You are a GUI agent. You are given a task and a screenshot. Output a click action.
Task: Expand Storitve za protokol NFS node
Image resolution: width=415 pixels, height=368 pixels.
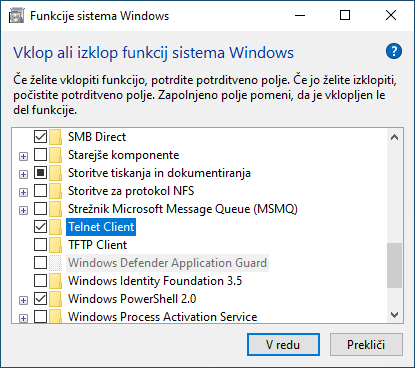23,192
